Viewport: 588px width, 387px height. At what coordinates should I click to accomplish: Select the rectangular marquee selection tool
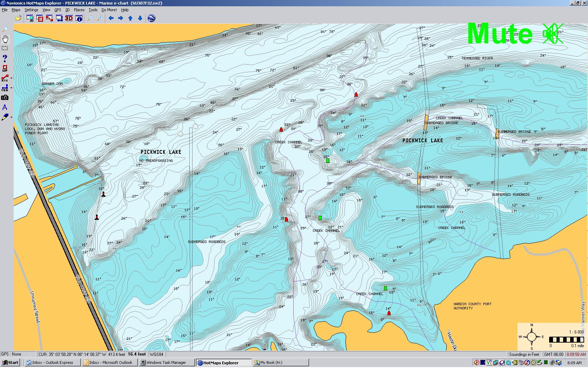tap(5, 48)
